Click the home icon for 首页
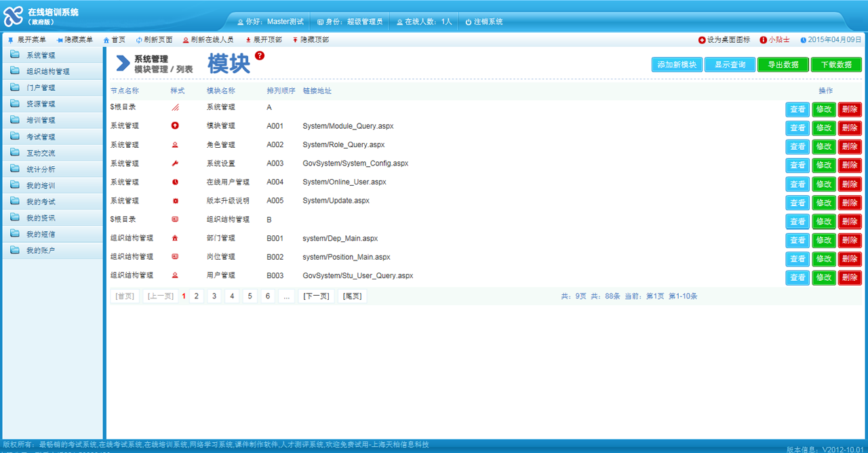This screenshot has width=868, height=453. coord(106,40)
